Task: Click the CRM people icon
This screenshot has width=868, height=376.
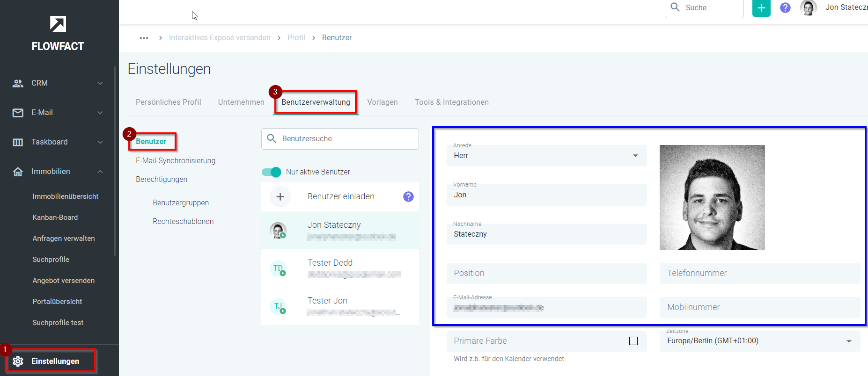Action: pyautogui.click(x=18, y=83)
